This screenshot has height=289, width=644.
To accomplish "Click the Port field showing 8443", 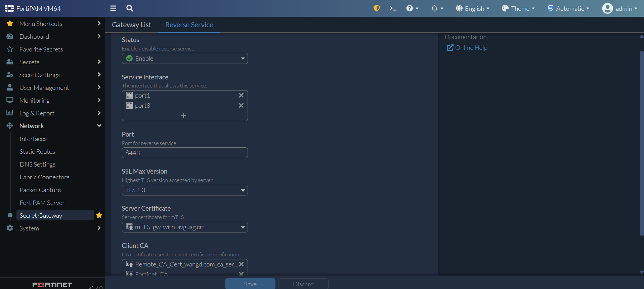I will pyautogui.click(x=185, y=153).
